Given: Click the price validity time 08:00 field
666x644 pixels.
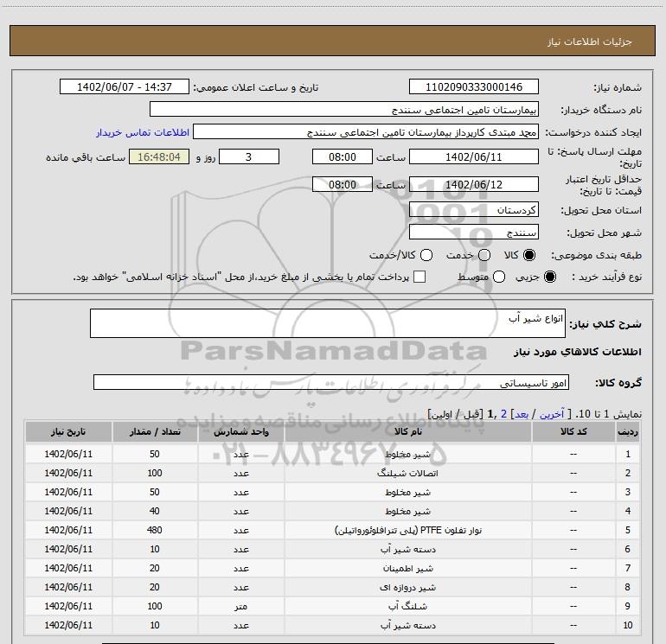Looking at the screenshot, I should click(343, 185).
